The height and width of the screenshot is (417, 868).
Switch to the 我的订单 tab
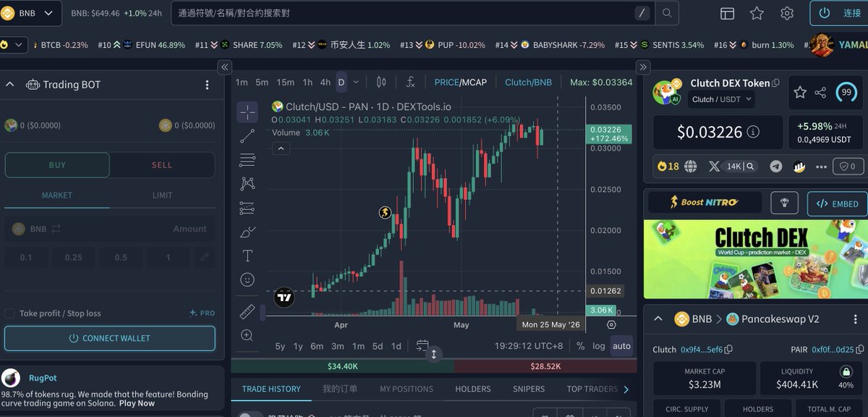[x=340, y=389]
